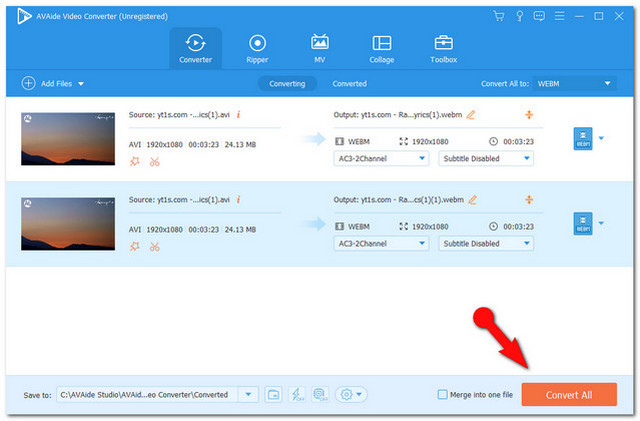Click the AVAide logo in title bar
Screen dimensions: 640x421
tap(24, 16)
